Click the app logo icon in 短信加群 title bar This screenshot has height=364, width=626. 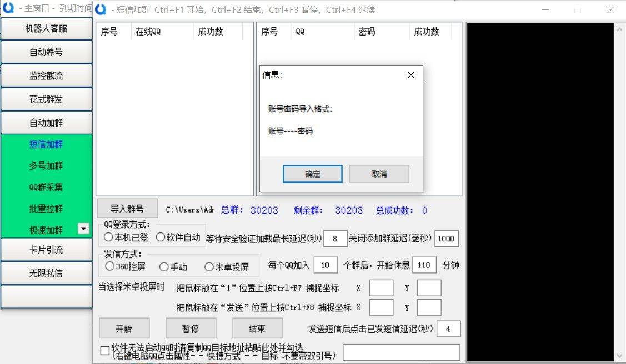[x=101, y=9]
